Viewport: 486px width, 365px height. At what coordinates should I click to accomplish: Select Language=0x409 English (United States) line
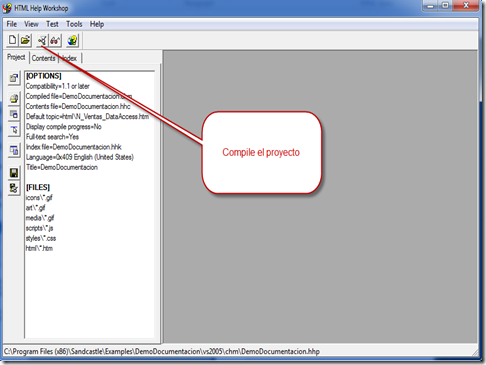pos(80,157)
